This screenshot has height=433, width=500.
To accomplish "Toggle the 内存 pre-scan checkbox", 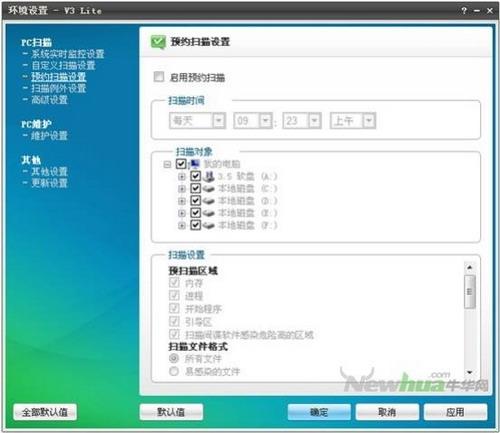I will click(174, 283).
